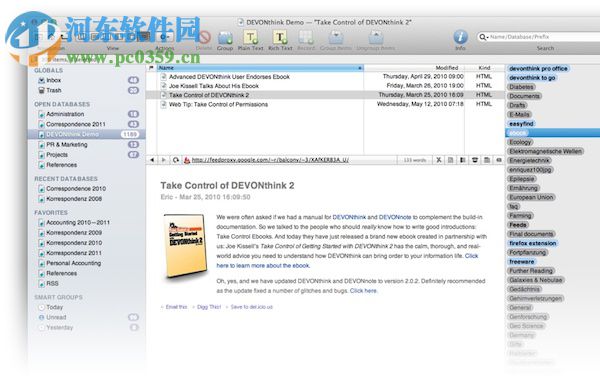Select the 'devonthink to go' tag
This screenshot has height=377, width=600.
[x=532, y=78]
